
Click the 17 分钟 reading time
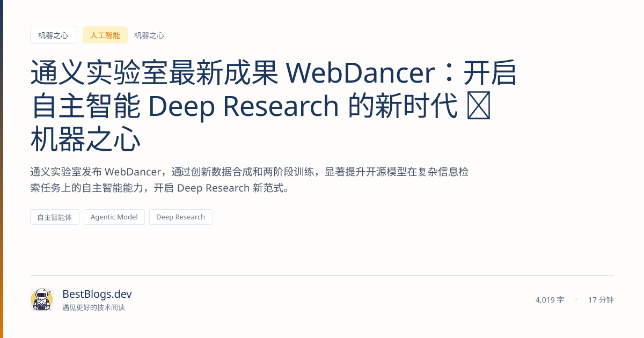point(601,300)
